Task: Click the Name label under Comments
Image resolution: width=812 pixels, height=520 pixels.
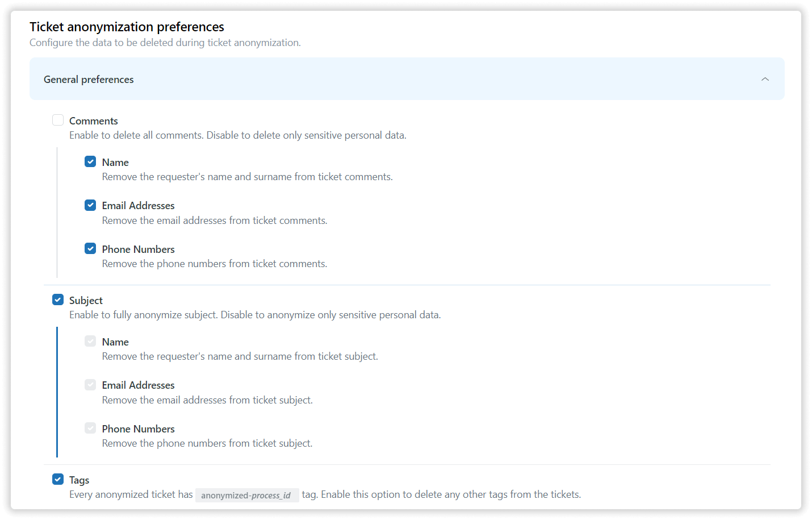Action: [115, 163]
